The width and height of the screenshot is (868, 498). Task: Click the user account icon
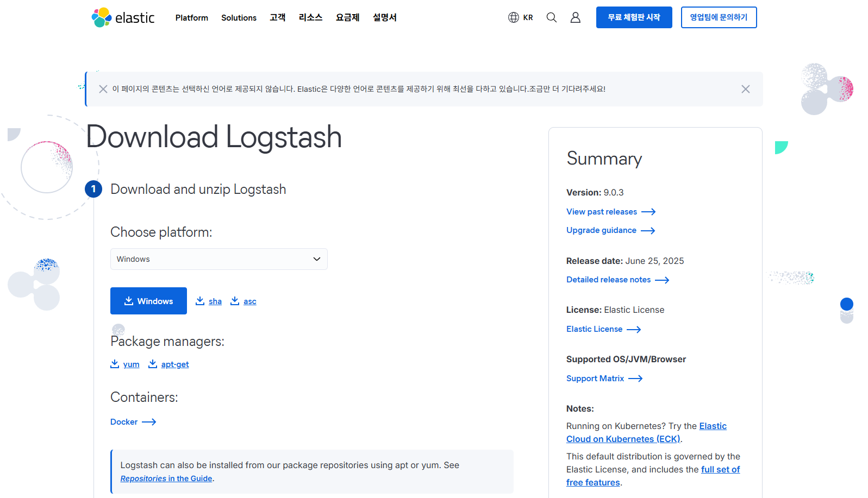click(576, 17)
